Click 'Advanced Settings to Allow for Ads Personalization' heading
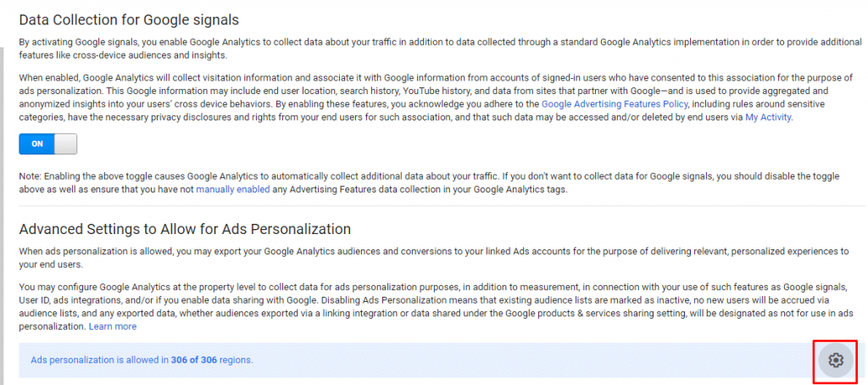Image resolution: width=868 pixels, height=385 pixels. [185, 229]
